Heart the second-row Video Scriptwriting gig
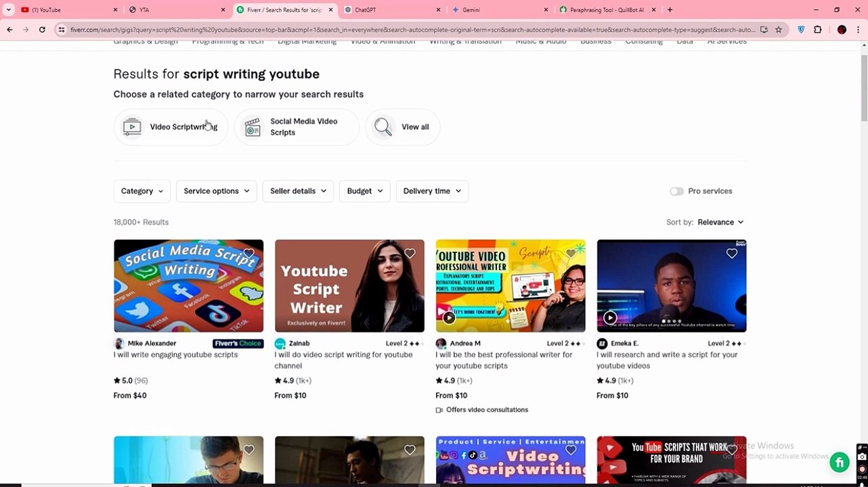This screenshot has height=487, width=868. pyautogui.click(x=571, y=450)
